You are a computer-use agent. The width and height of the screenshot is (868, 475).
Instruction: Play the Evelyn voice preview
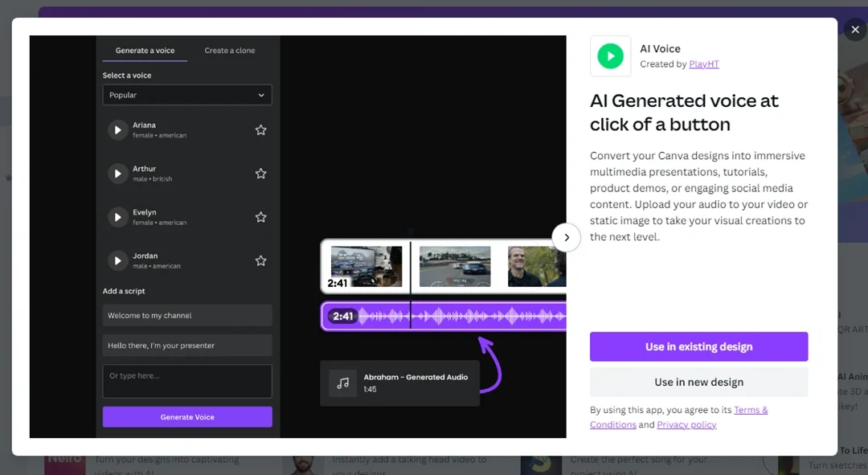(x=117, y=218)
